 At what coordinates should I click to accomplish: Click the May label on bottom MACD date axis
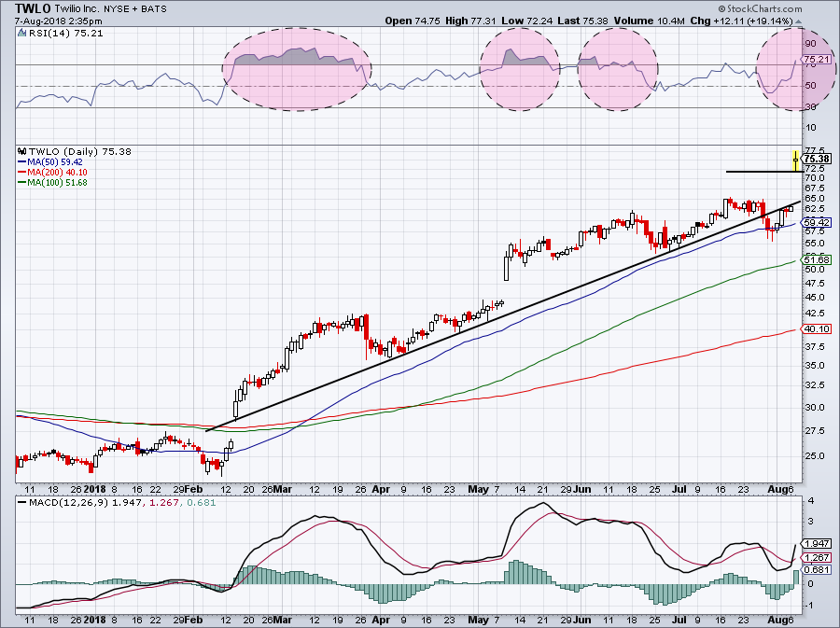click(x=479, y=620)
